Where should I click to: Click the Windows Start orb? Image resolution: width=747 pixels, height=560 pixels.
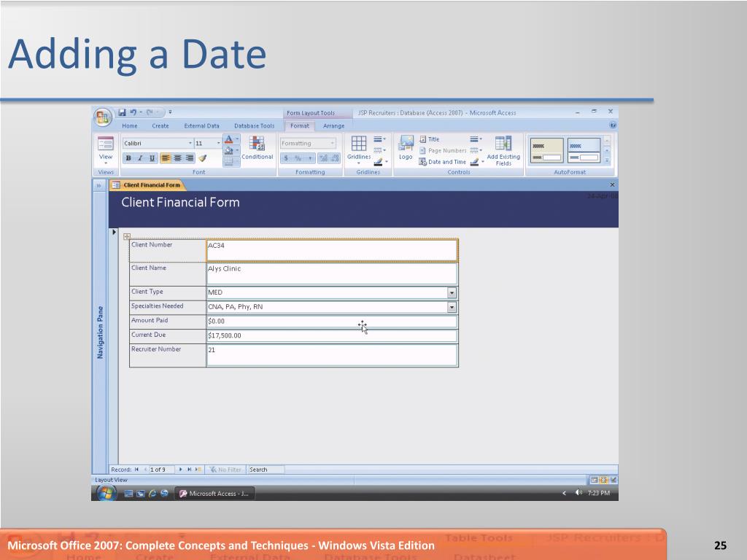pos(106,494)
